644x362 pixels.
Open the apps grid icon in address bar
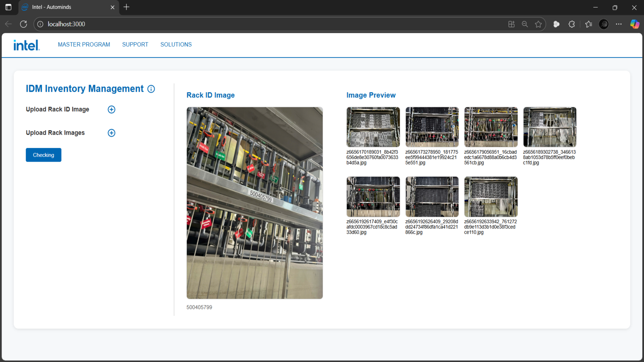coord(511,24)
